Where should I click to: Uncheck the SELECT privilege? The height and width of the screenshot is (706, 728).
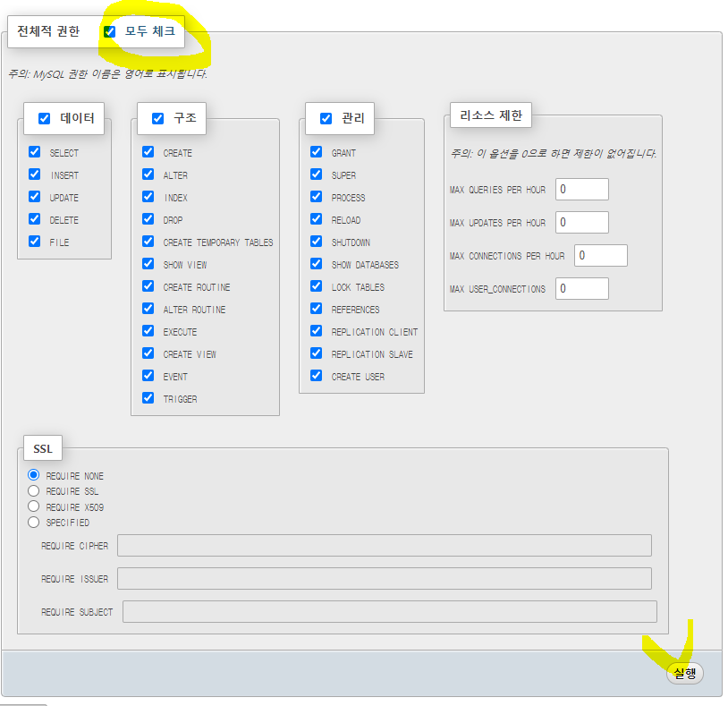pyautogui.click(x=34, y=151)
